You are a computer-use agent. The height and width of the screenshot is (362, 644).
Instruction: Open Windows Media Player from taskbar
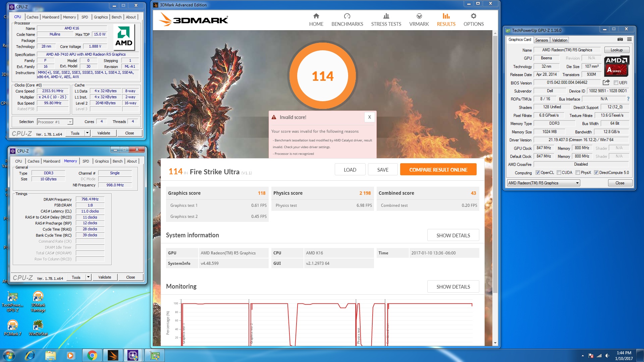(70, 355)
